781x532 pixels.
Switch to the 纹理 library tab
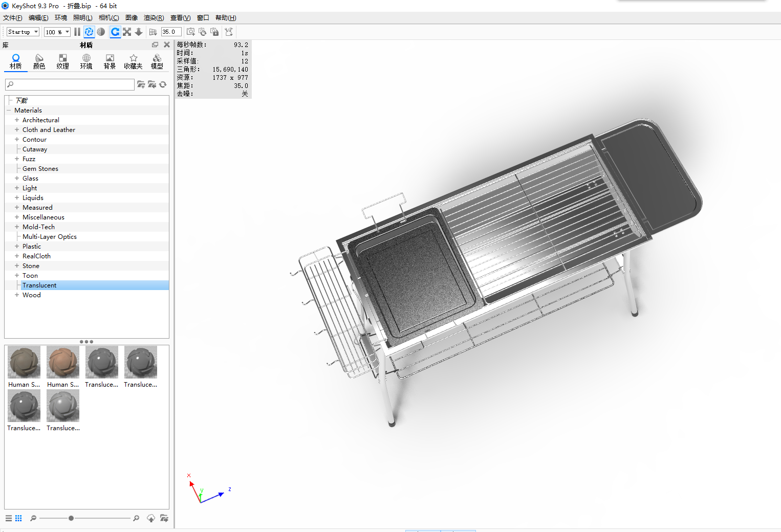coord(63,61)
